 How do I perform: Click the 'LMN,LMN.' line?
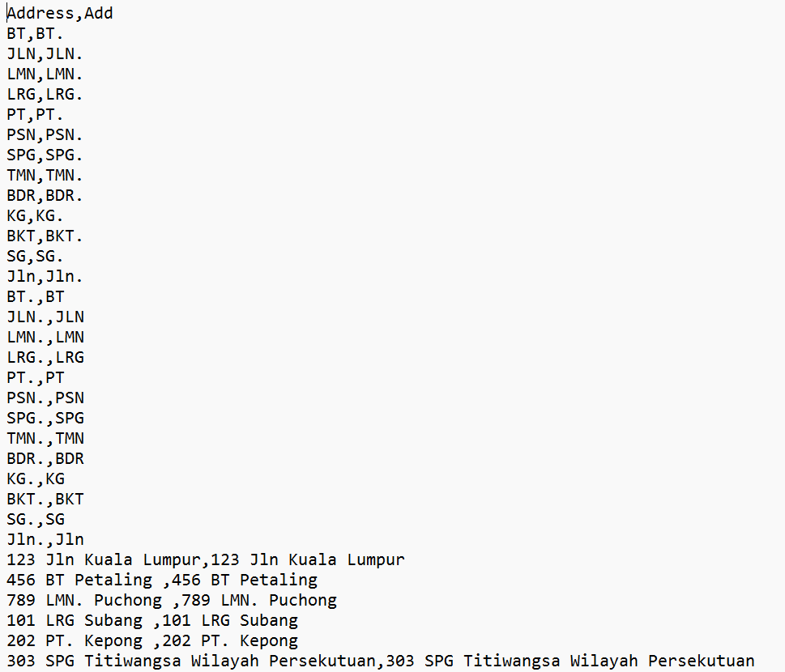pyautogui.click(x=45, y=74)
